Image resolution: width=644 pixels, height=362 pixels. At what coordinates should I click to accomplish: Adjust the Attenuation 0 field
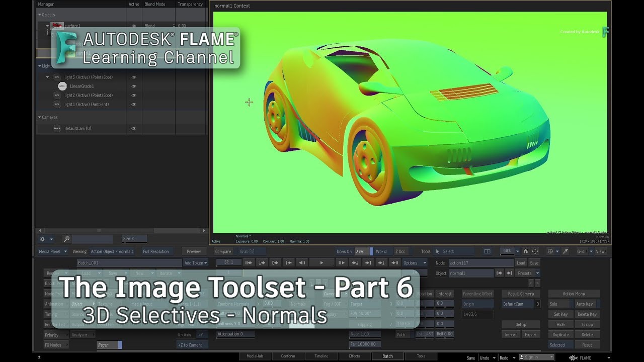pyautogui.click(x=235, y=334)
